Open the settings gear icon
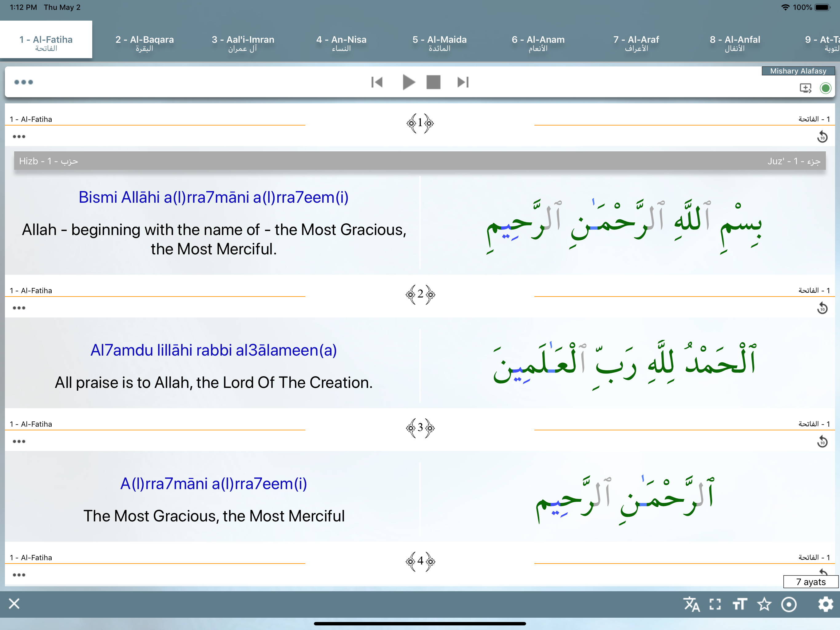Image resolution: width=840 pixels, height=630 pixels. click(825, 604)
